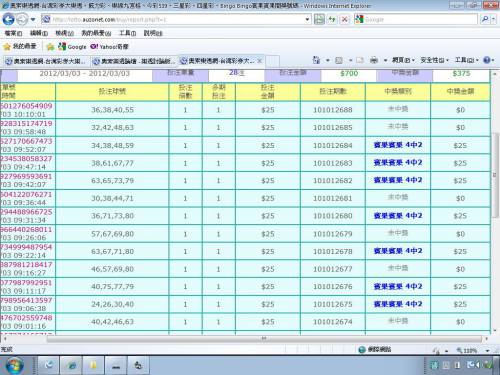500x375 pixels.
Task: Click the $375 total winnings value
Action: pyautogui.click(x=461, y=74)
